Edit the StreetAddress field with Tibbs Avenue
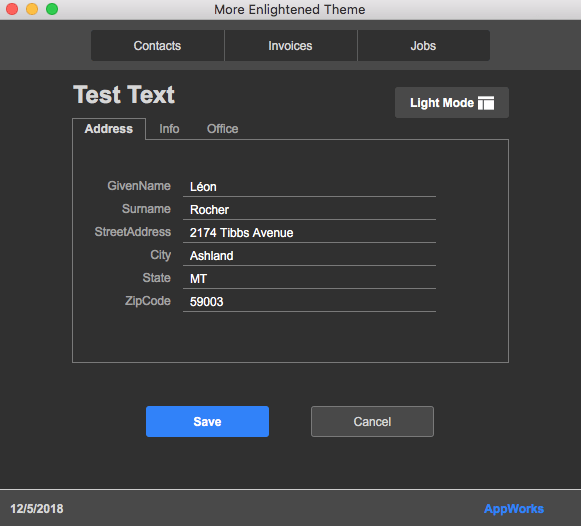Viewport: 581px width, 526px height. [309, 233]
